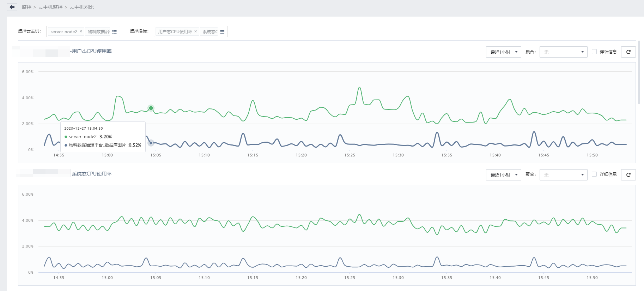Click 6.00% label on user CPU chart axis

[28, 72]
